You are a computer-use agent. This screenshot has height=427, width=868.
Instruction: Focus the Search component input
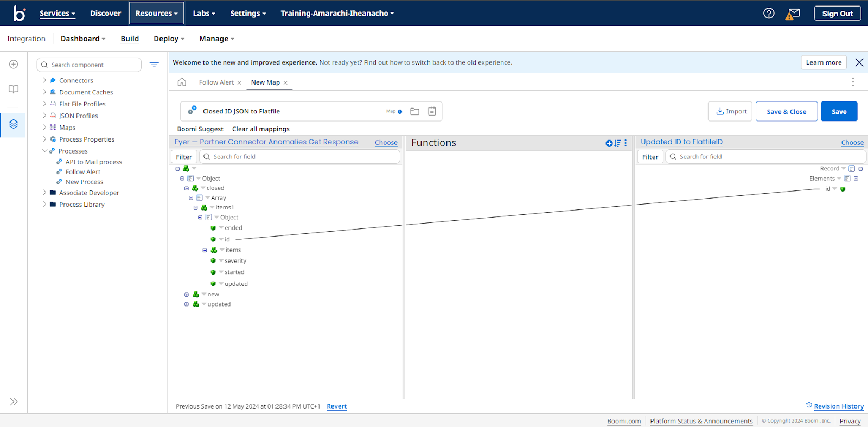coord(89,65)
